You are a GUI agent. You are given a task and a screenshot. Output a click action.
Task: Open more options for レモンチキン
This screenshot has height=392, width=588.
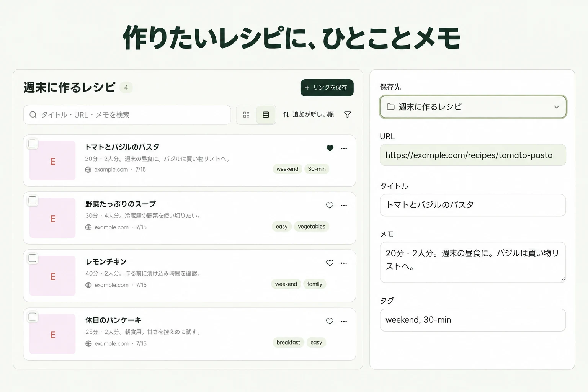coord(344,263)
